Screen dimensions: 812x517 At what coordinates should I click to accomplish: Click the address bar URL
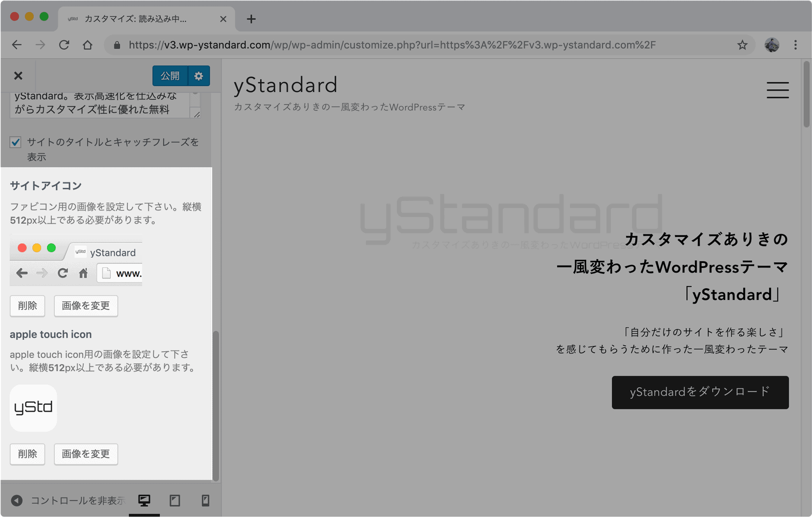[392, 45]
